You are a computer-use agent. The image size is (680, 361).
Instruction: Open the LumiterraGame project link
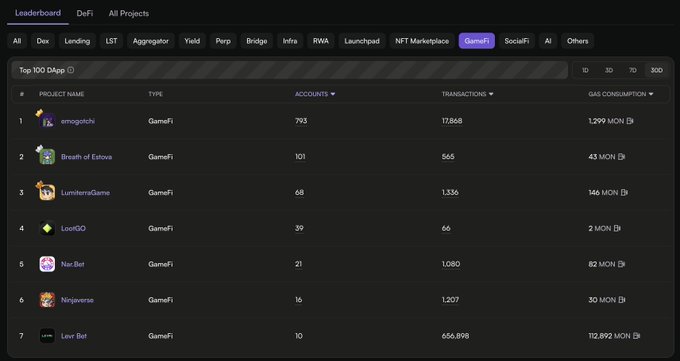pos(85,193)
